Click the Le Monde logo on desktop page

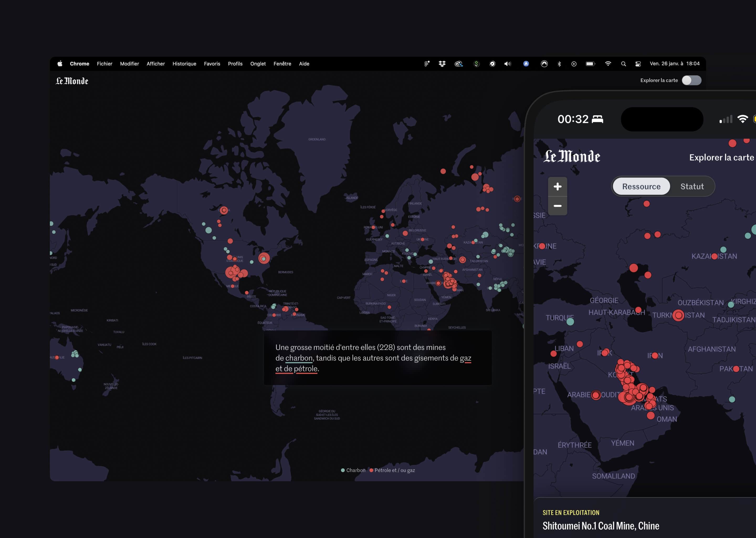(72, 81)
